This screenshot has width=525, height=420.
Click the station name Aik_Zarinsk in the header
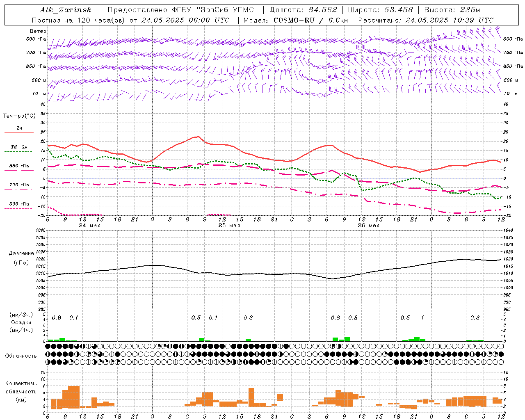pyautogui.click(x=66, y=10)
